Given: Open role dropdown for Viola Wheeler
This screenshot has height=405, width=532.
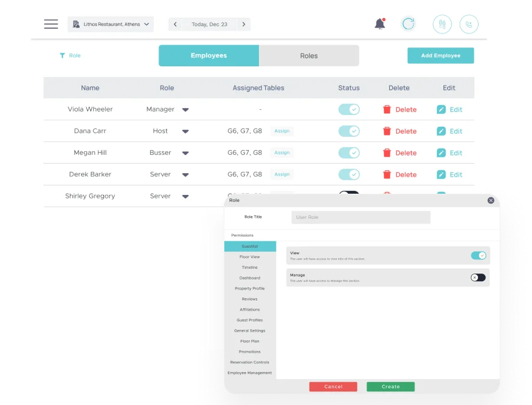Looking at the screenshot, I should [x=185, y=110].
